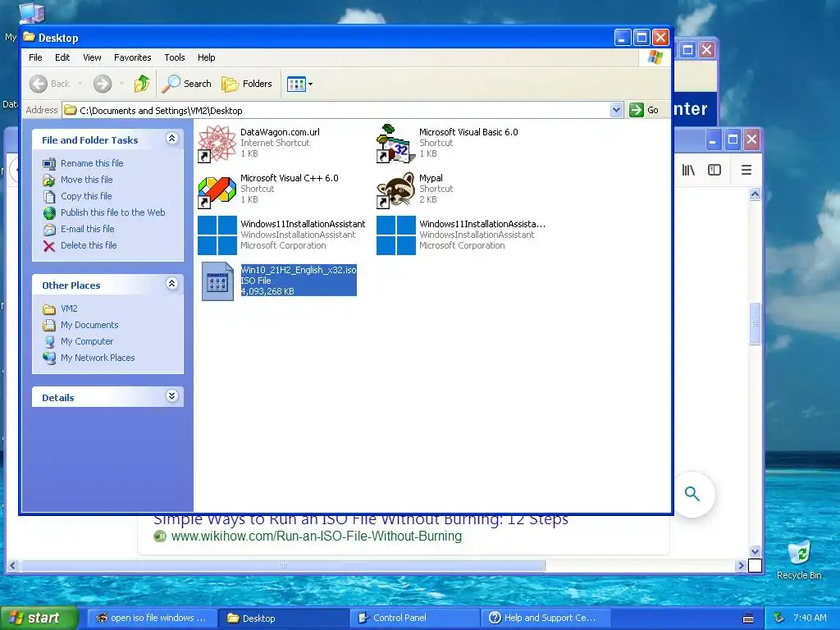Open the Search pane

click(187, 84)
